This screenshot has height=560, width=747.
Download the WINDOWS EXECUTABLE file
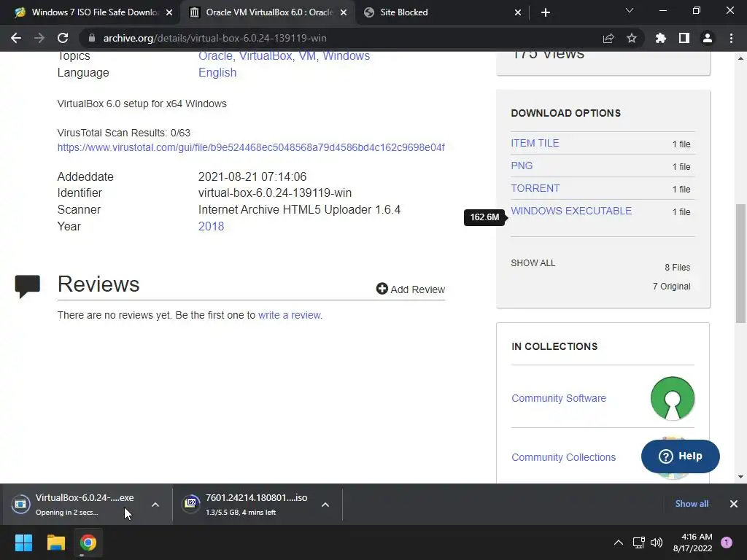571,211
